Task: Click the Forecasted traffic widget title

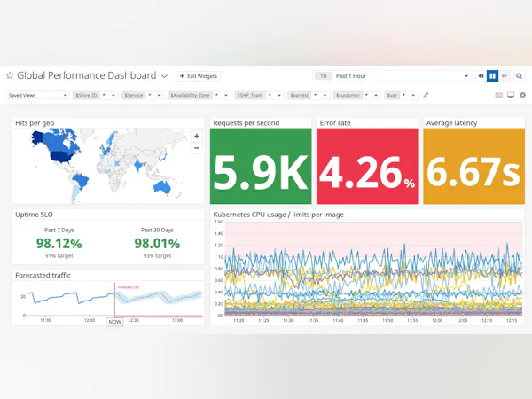Action: [43, 276]
